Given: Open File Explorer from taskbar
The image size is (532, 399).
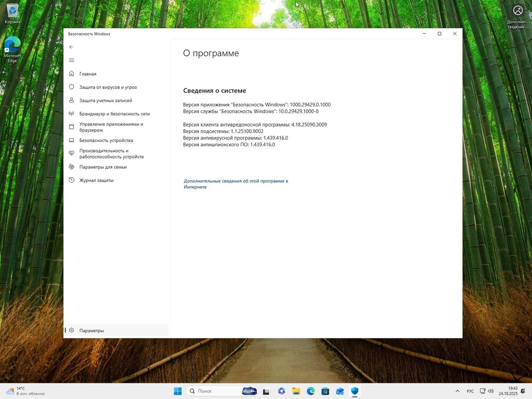Looking at the screenshot, I should pos(296,391).
